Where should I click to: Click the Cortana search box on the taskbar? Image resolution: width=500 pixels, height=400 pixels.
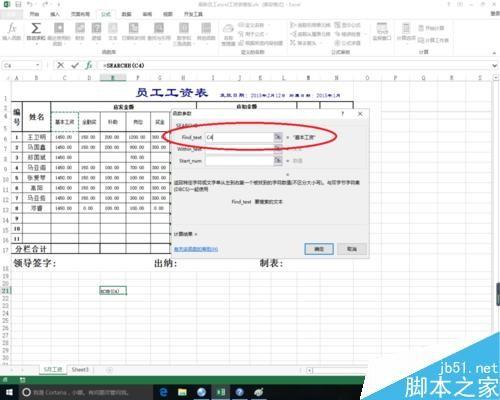(86, 392)
